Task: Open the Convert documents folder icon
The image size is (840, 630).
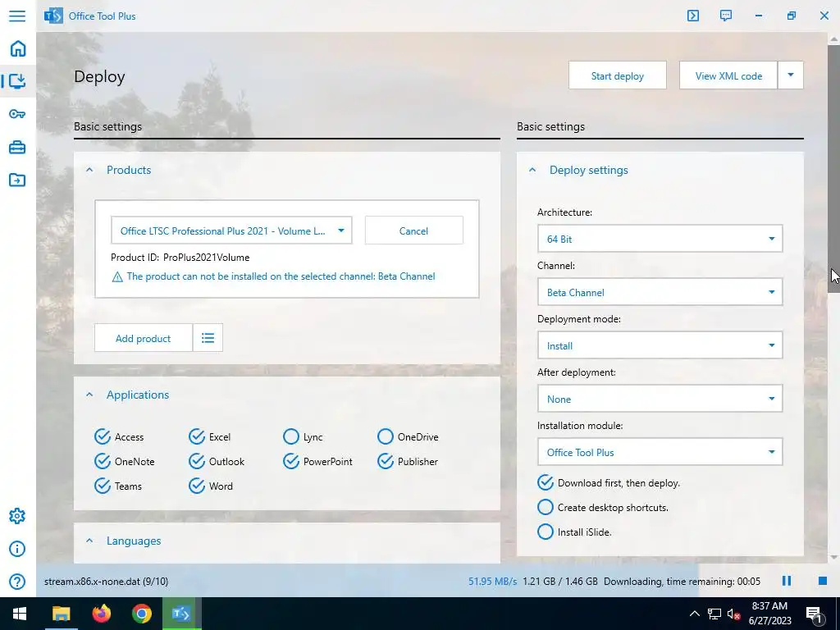Action: tap(18, 180)
